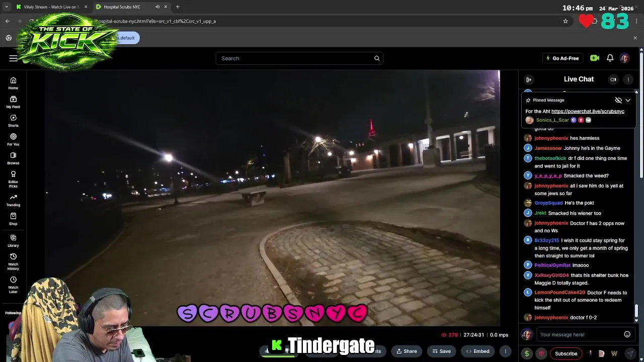Open the notifications bell
The width and height of the screenshot is (644, 362).
pos(610,58)
